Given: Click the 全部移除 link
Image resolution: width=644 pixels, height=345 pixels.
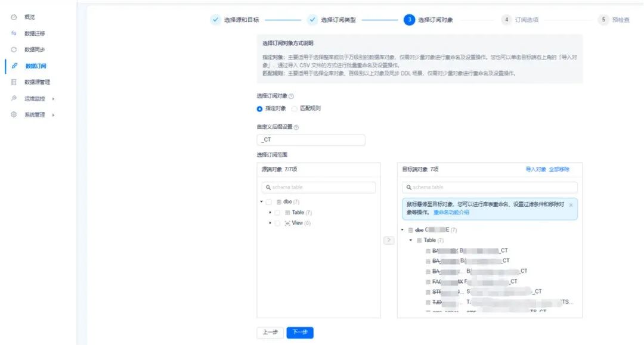Looking at the screenshot, I should tap(559, 169).
